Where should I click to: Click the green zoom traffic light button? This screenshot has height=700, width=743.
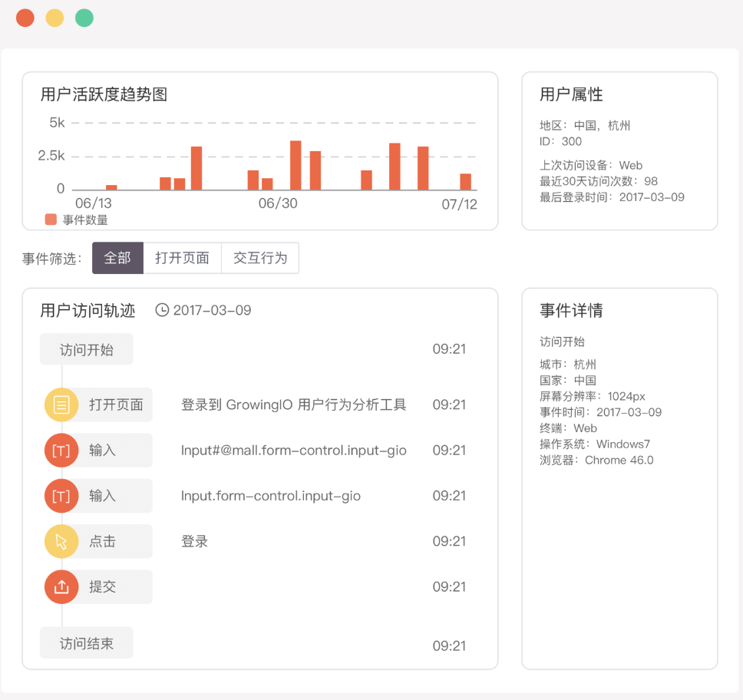(84, 17)
